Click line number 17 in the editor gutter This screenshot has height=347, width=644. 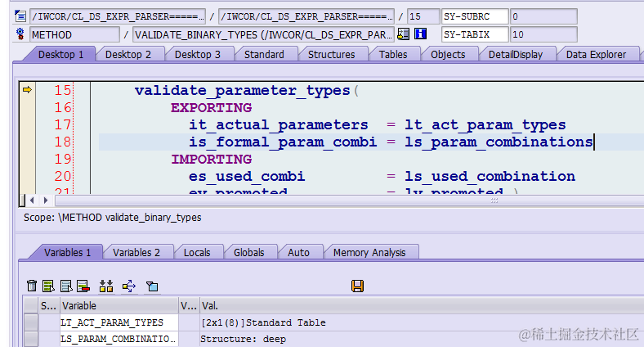coord(63,124)
